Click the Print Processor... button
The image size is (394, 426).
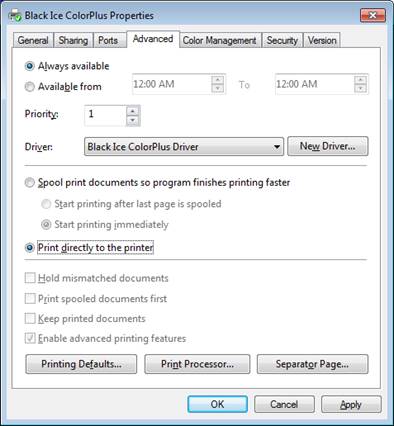tap(197, 364)
